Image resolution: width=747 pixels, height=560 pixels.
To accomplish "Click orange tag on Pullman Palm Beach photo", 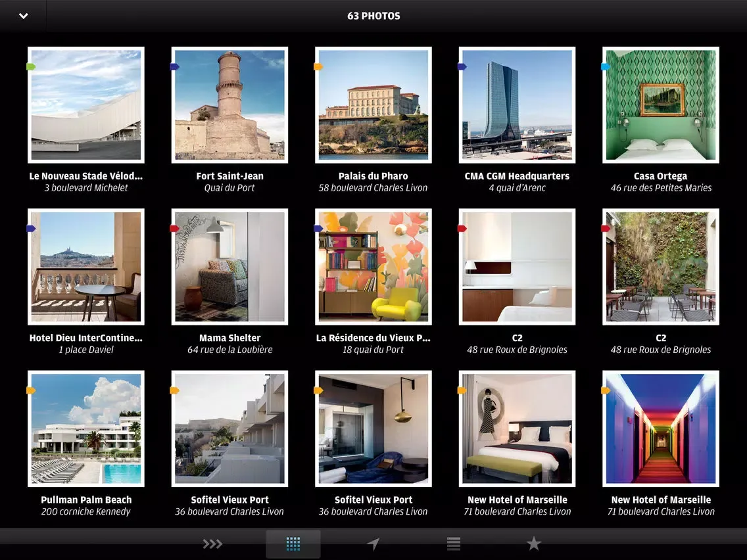I will point(31,390).
